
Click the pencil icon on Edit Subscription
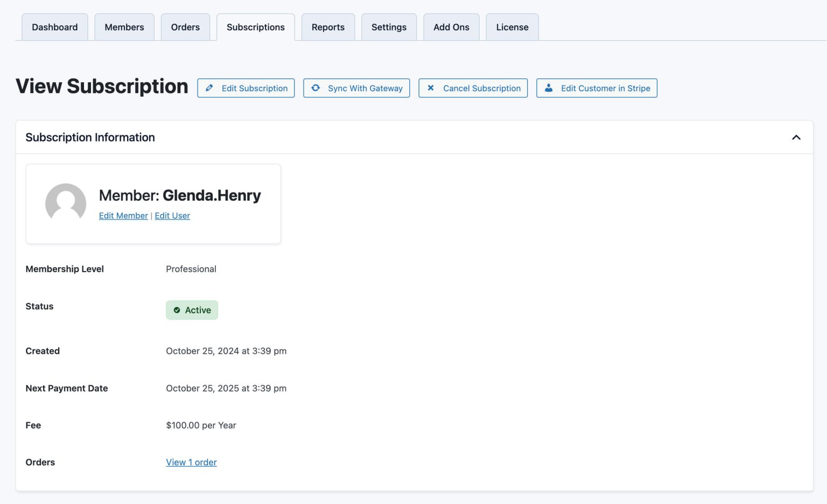[210, 88]
